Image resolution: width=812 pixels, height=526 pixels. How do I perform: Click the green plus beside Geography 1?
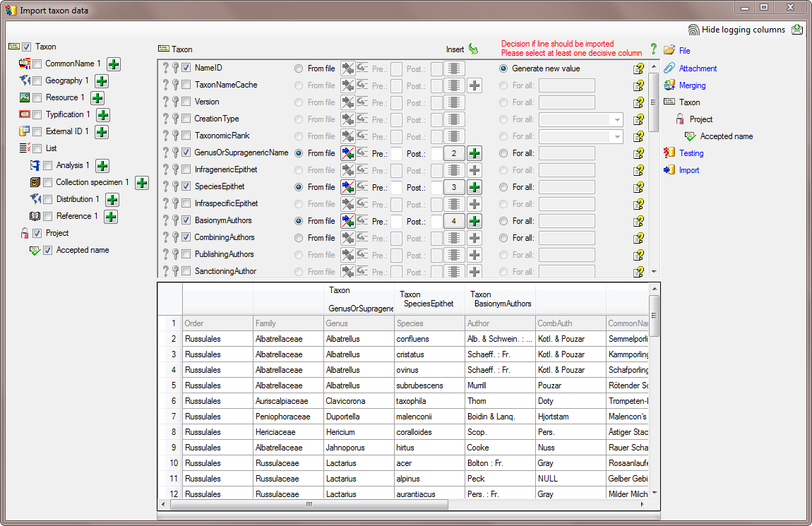pyautogui.click(x=101, y=81)
